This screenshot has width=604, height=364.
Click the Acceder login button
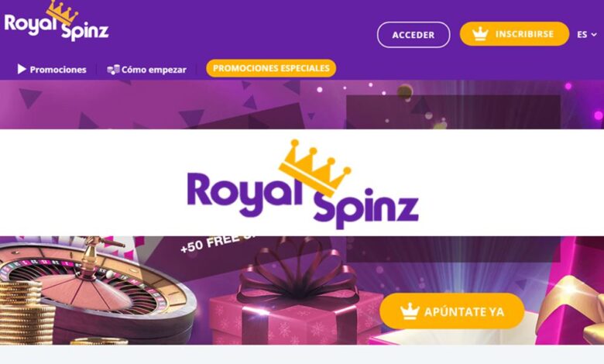click(x=414, y=35)
